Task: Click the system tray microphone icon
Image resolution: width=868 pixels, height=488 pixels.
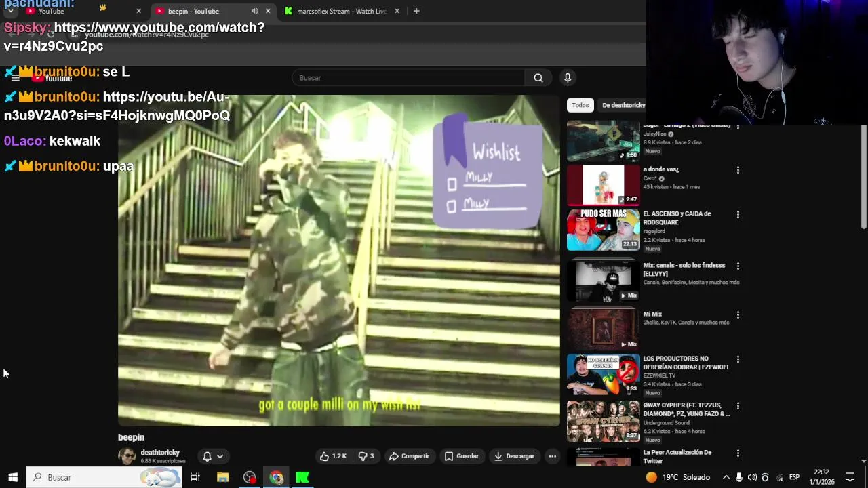Action: tap(739, 477)
